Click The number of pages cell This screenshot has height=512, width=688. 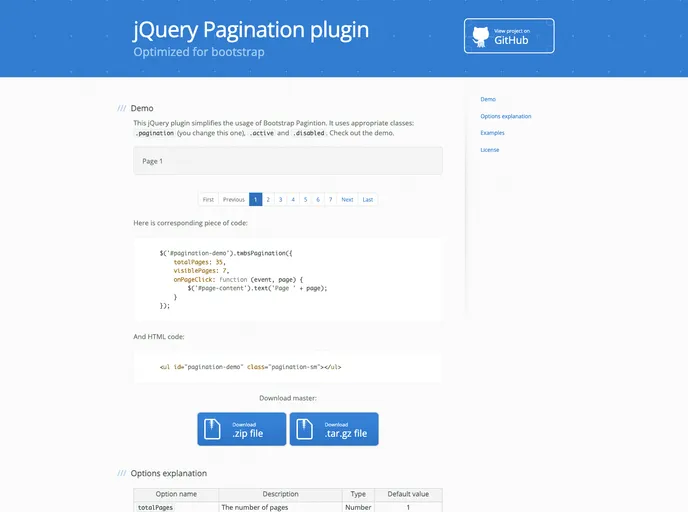[x=280, y=507]
